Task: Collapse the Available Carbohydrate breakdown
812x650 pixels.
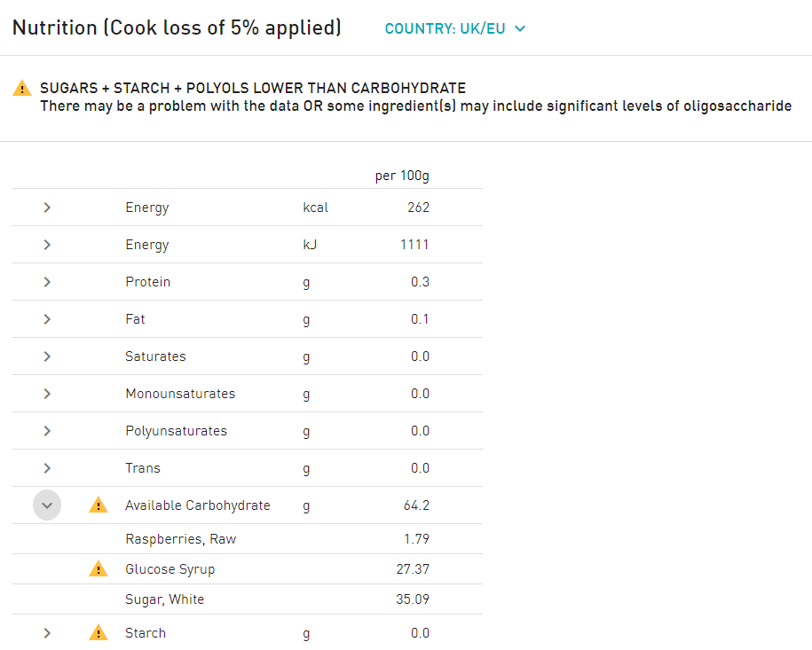Action: pyautogui.click(x=46, y=505)
